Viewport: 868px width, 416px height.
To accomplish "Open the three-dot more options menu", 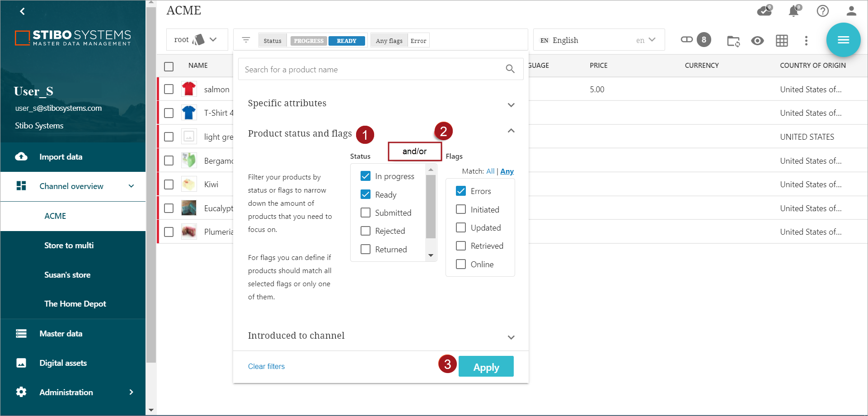I will point(806,41).
